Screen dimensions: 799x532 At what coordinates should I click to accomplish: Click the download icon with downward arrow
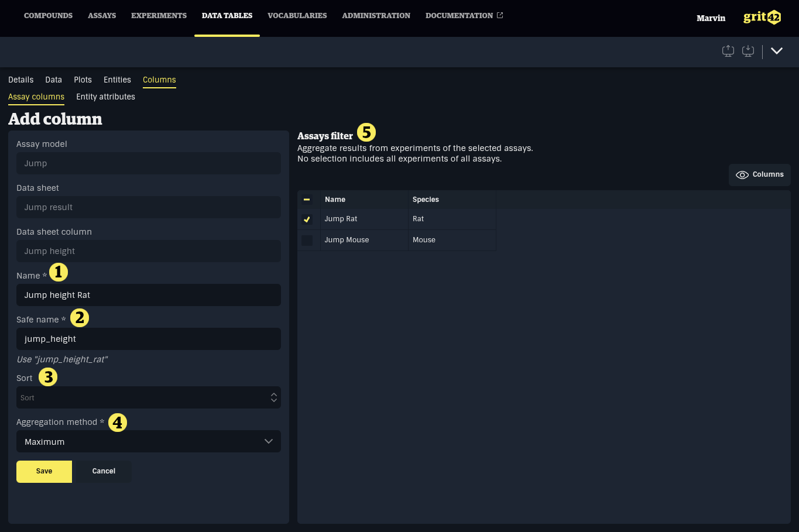point(747,51)
